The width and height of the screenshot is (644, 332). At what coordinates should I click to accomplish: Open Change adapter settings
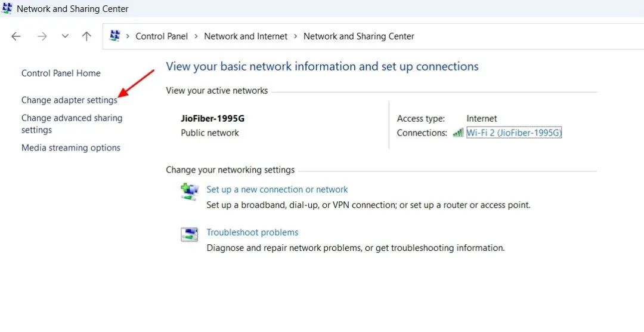(69, 100)
